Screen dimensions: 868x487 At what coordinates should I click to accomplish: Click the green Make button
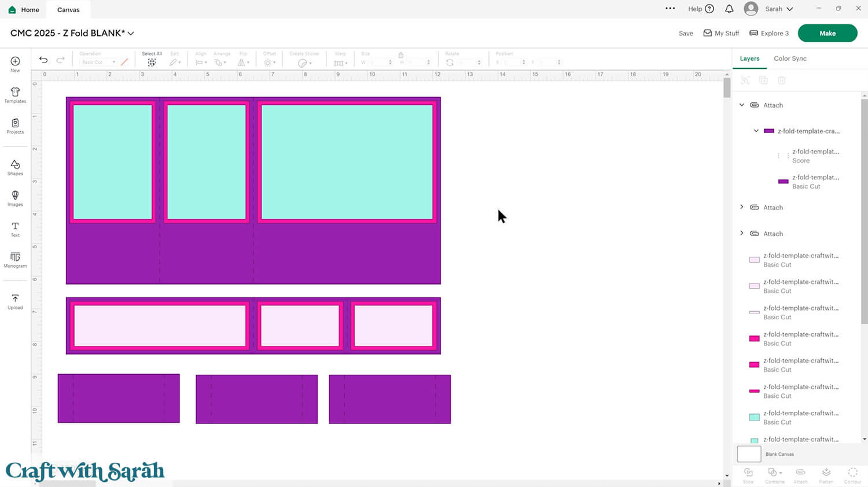click(827, 33)
